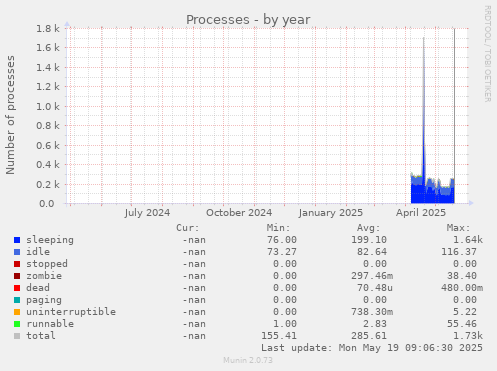Viewport: 497px width, 371px height.
Task: Click the total legend color swatch
Action: tap(17, 336)
